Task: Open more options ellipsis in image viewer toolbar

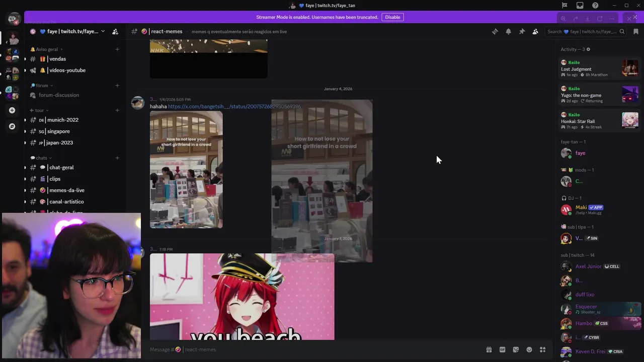Action: (612, 19)
